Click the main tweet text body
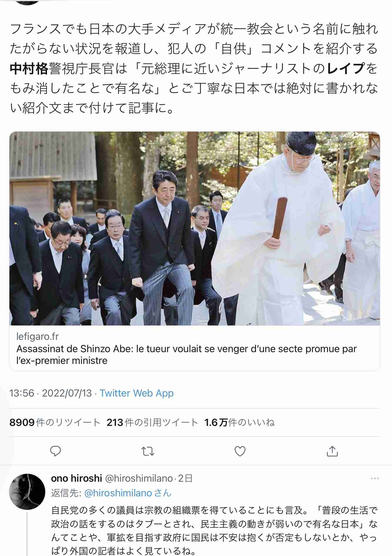The width and height of the screenshot is (392, 556). click(x=194, y=68)
